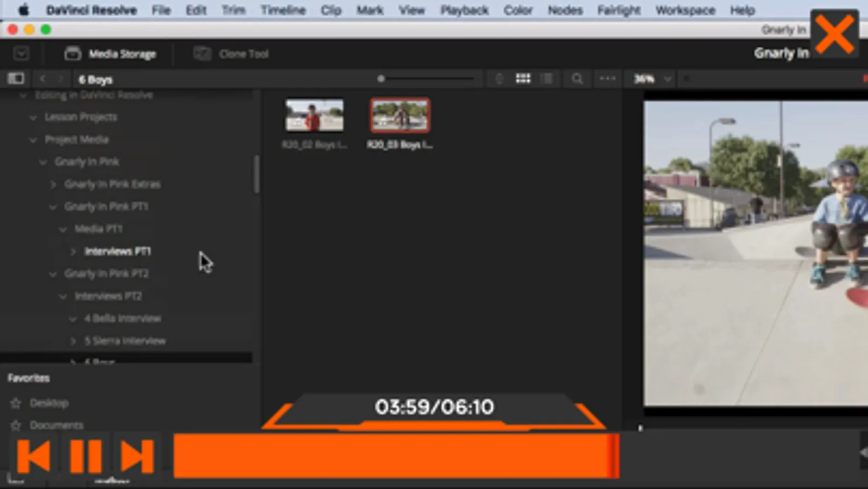Open the Help menu
The width and height of the screenshot is (868, 489).
pos(742,10)
